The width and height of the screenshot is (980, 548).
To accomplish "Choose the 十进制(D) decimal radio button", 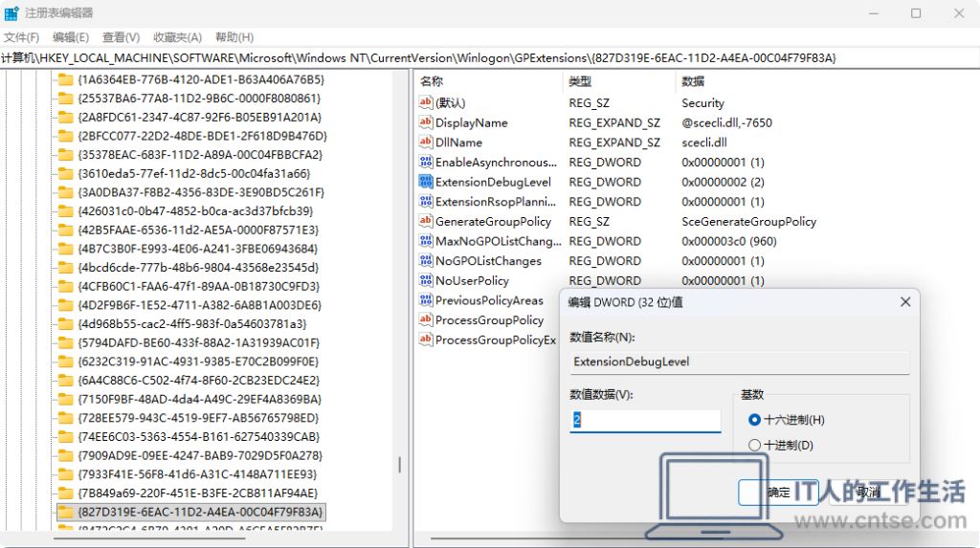I will [x=754, y=445].
